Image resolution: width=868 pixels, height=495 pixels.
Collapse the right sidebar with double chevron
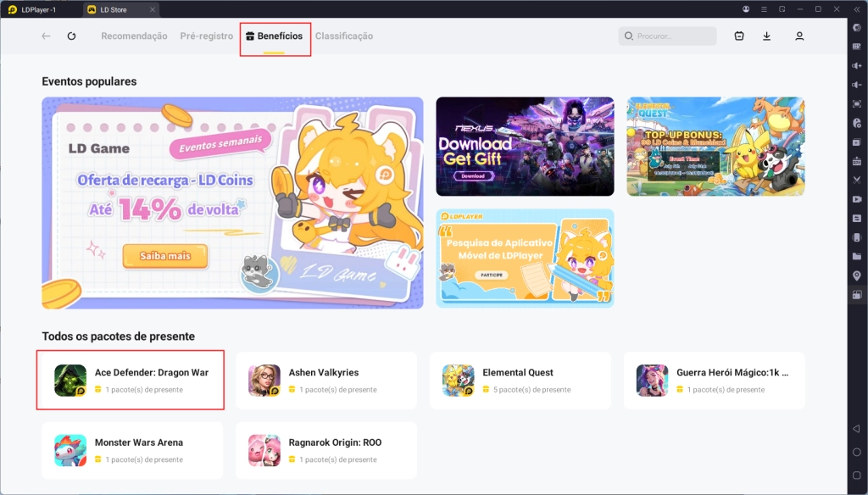856,8
